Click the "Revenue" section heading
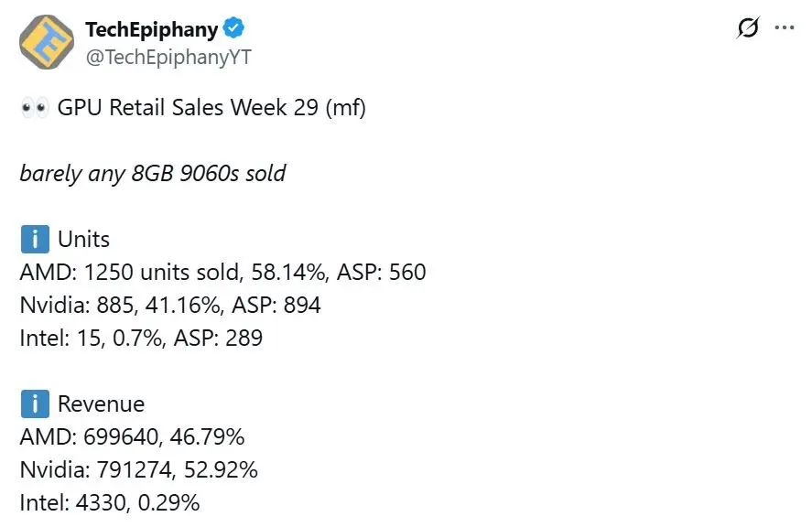Screen dimensions: 812x527 click(x=101, y=404)
